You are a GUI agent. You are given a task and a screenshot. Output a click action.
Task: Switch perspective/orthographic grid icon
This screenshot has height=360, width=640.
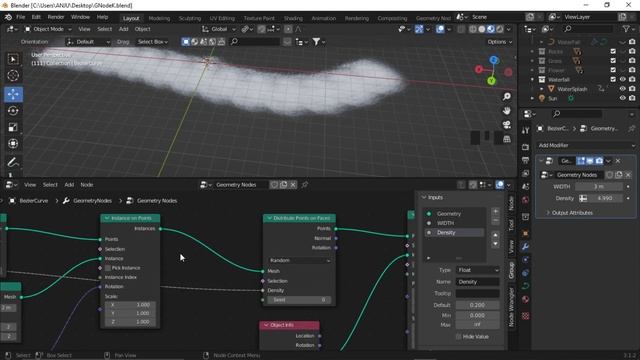coord(507,139)
